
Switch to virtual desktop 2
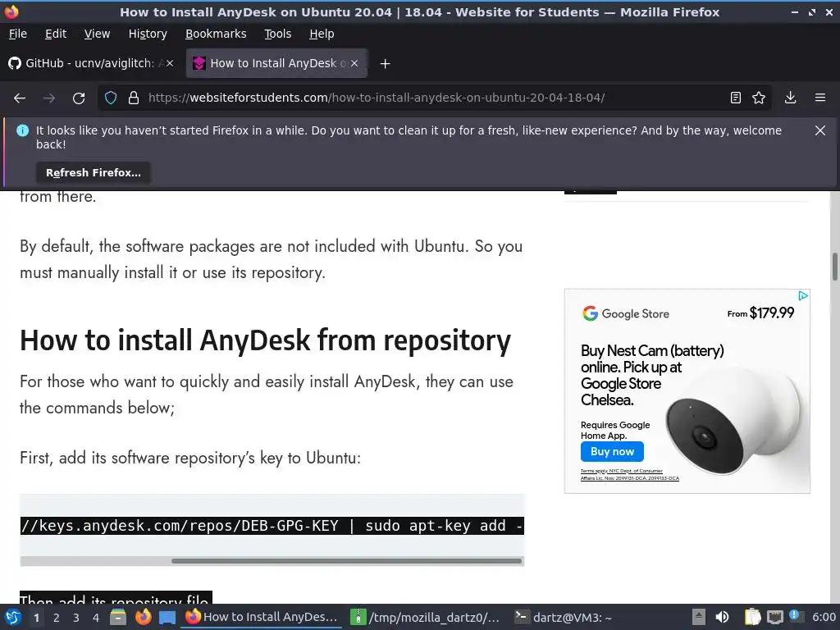(57, 618)
